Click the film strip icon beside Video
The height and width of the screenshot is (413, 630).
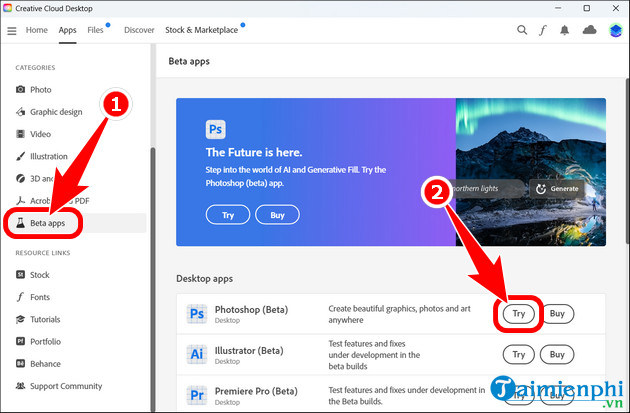[20, 134]
